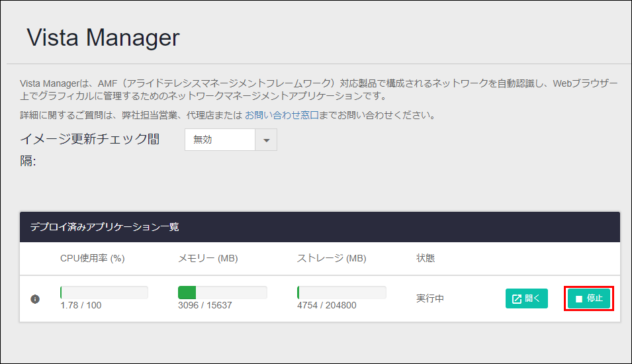Image resolution: width=632 pixels, height=364 pixels.
Task: Click the 状態 column header
Action: 426,258
